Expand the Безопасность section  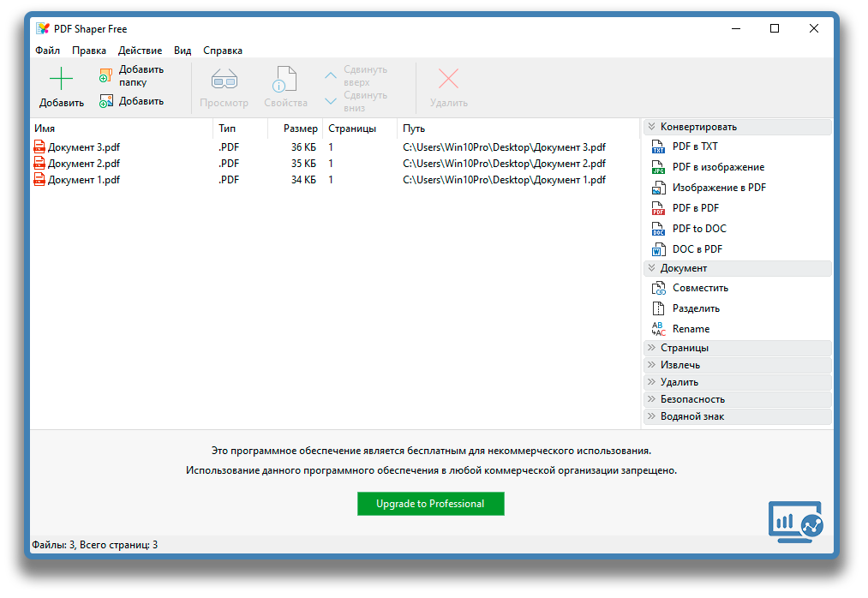coord(738,399)
